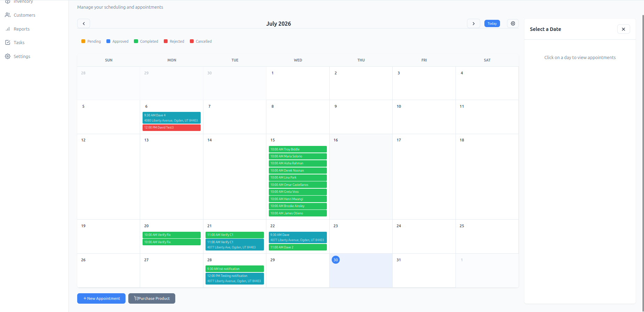Open 10:00 AM Lina Park appointment
Viewport: 644px width, 312px height.
click(x=298, y=178)
